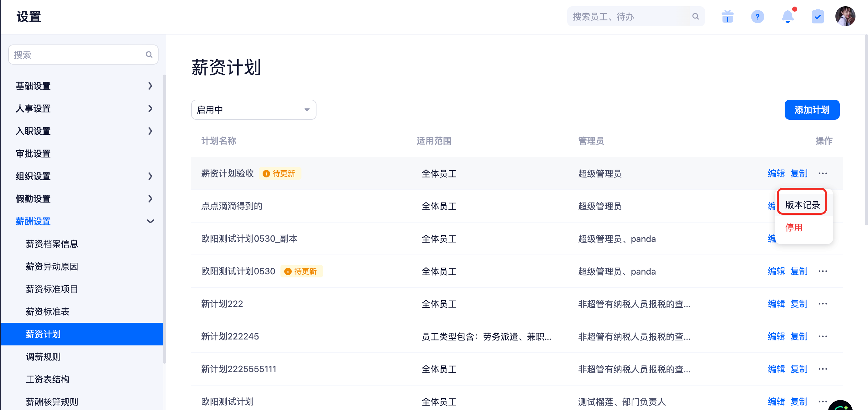The width and height of the screenshot is (868, 410).
Task: Click the magnifier in top employee search
Action: (695, 17)
